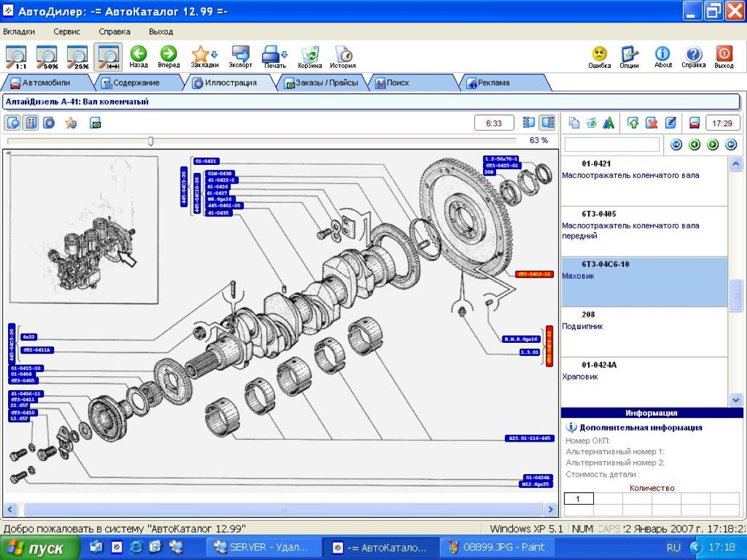Toggle fit-to-width zoom mode button
The height and width of the screenshot is (560, 747).
[108, 56]
